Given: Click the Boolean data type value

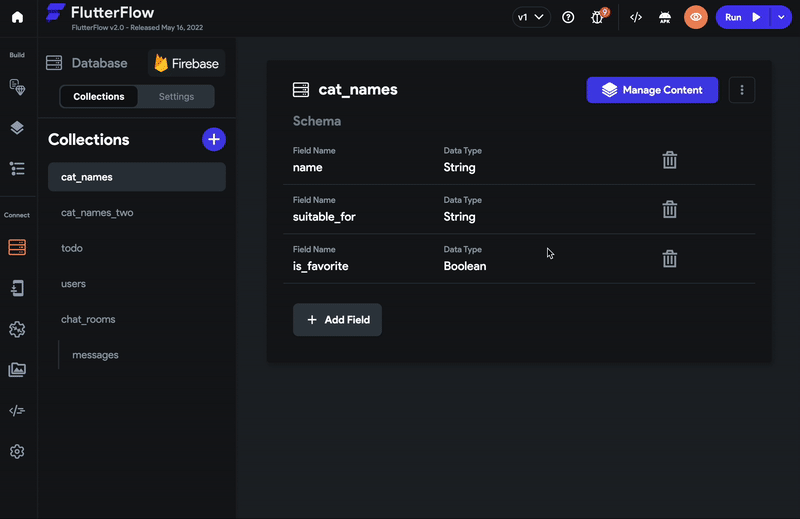Looking at the screenshot, I should [465, 266].
